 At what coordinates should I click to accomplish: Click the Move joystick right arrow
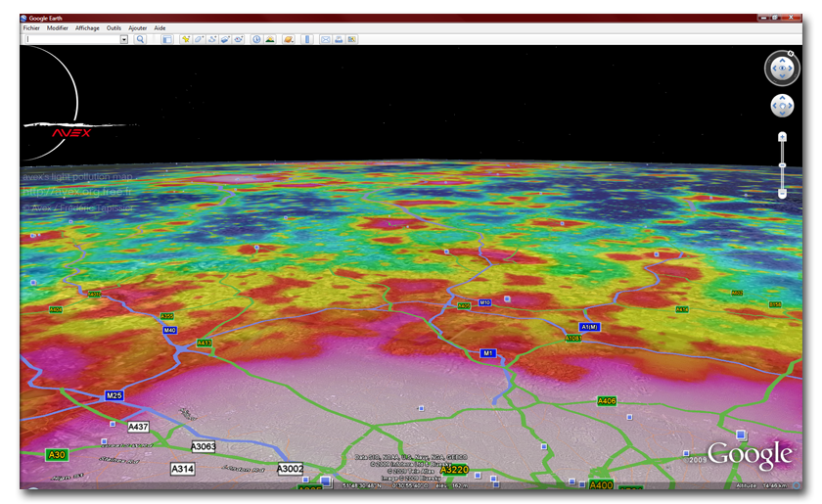(790, 106)
